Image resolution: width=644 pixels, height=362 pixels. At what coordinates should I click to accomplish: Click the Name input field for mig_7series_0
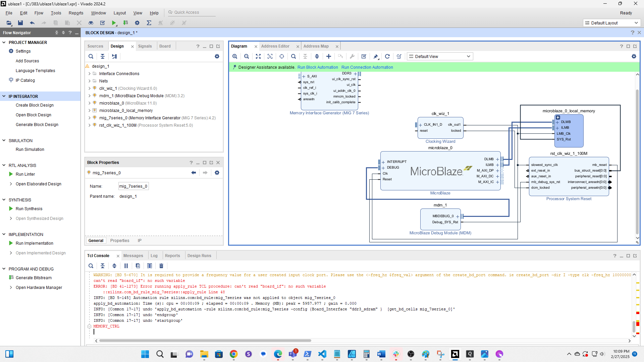(133, 186)
